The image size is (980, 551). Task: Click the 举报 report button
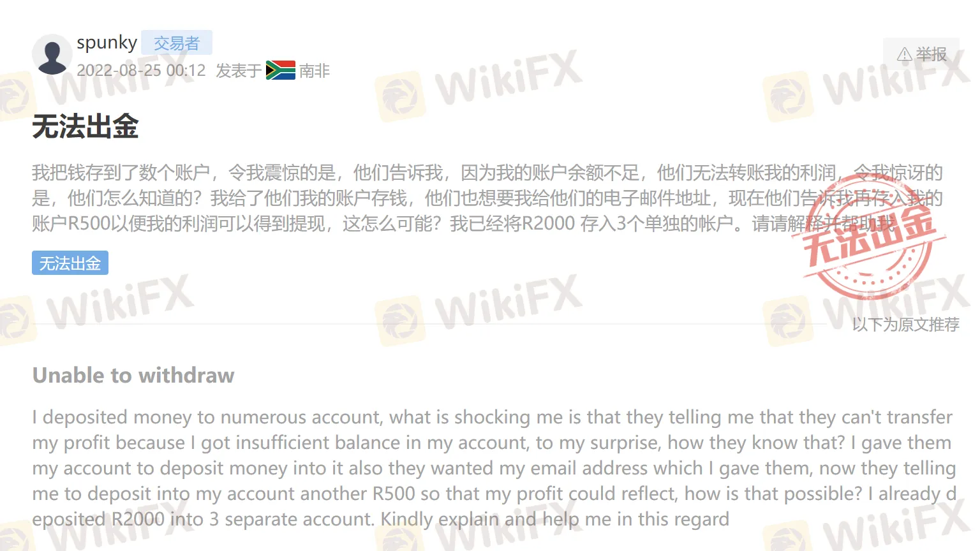[921, 54]
